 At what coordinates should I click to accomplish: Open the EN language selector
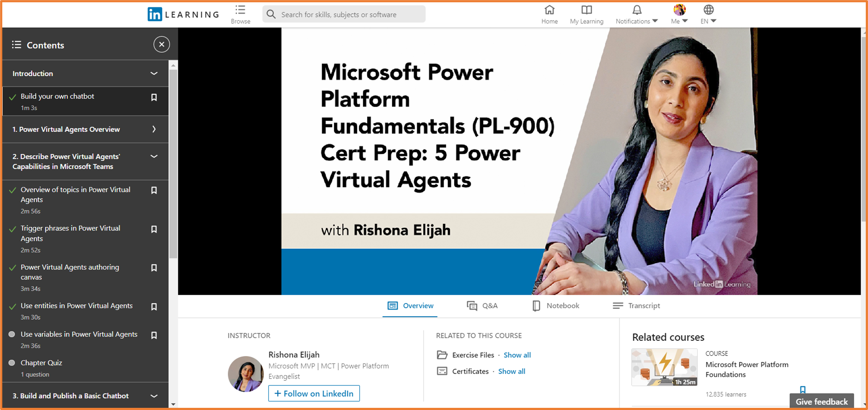coord(708,14)
